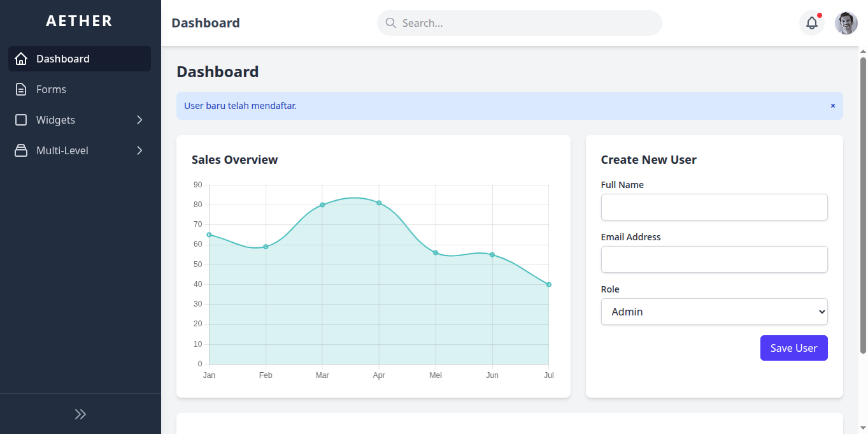Click the Forms document icon
This screenshot has width=868, height=434.
pos(21,89)
